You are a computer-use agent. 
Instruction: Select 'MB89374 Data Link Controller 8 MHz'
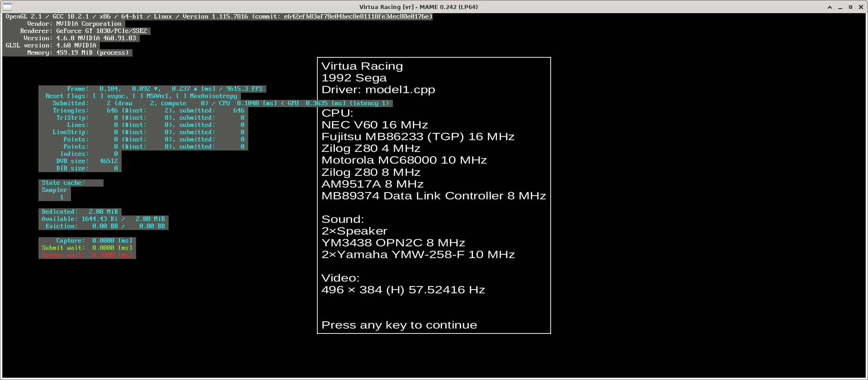tap(434, 196)
